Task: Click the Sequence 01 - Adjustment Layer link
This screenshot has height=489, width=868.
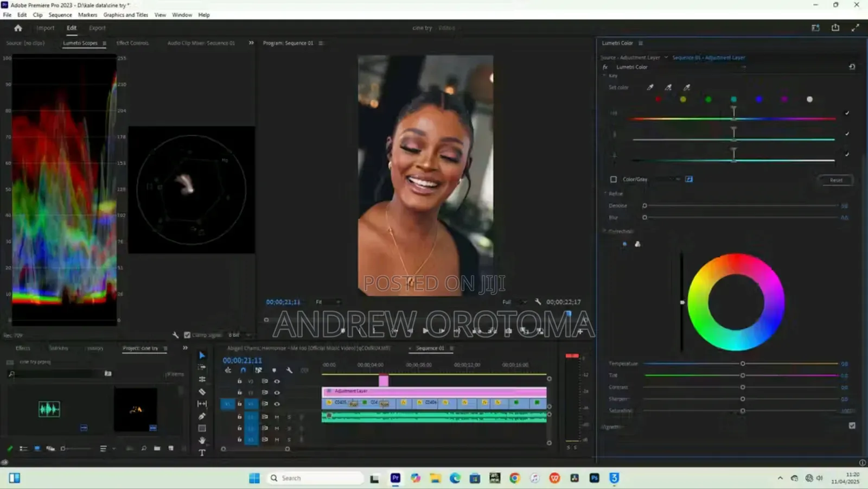Action: 709,58
